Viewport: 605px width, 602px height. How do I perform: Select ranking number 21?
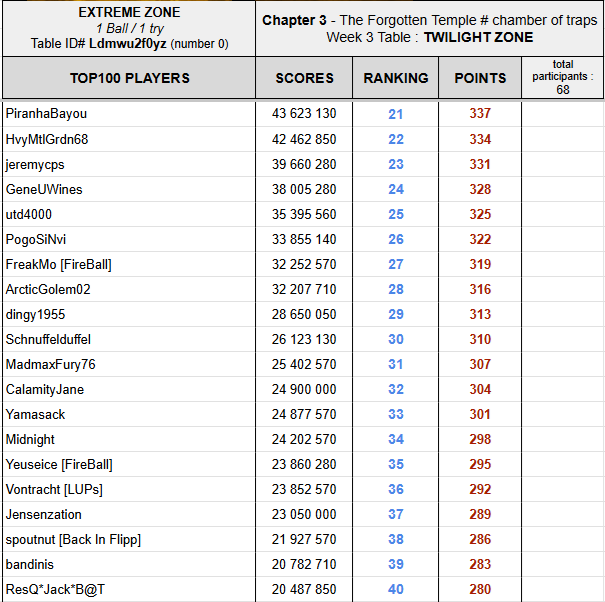395,114
